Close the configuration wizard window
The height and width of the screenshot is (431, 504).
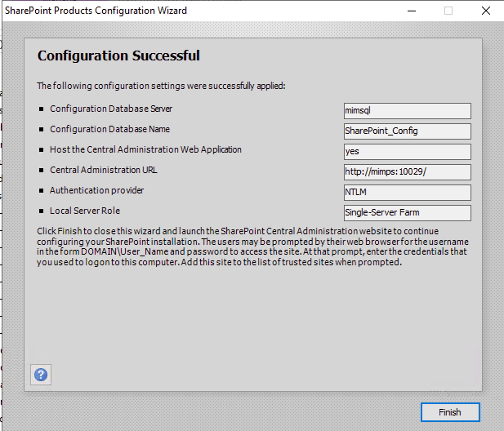tap(486, 11)
